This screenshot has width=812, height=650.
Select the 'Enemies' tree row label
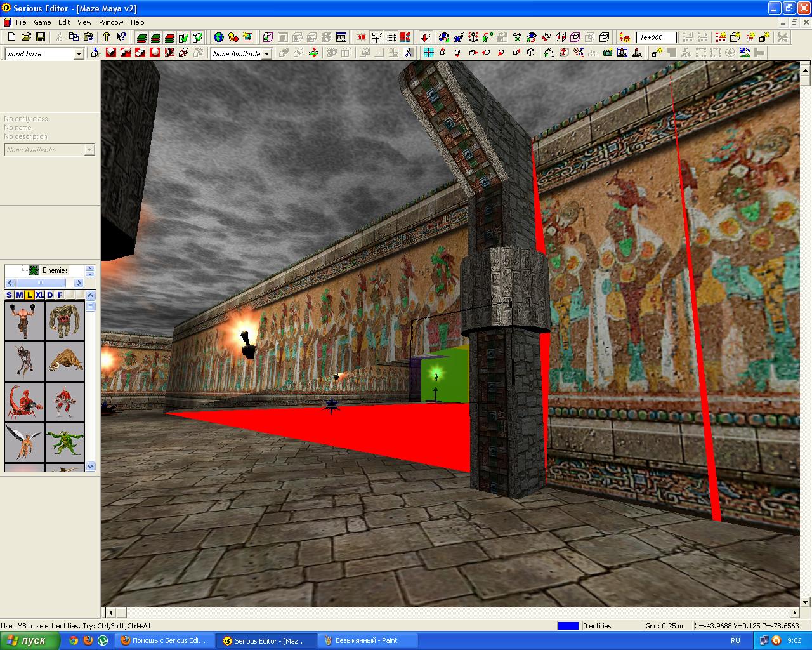point(55,270)
